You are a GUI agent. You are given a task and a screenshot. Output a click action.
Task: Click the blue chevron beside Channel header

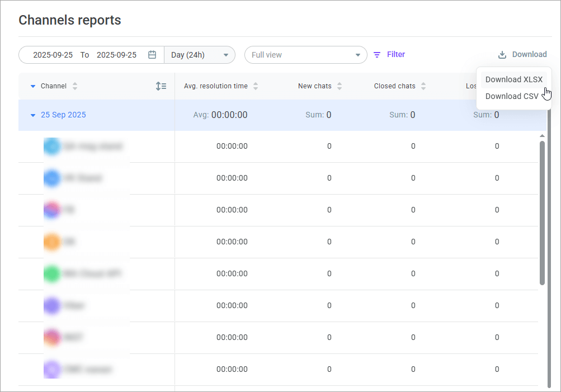click(33, 86)
